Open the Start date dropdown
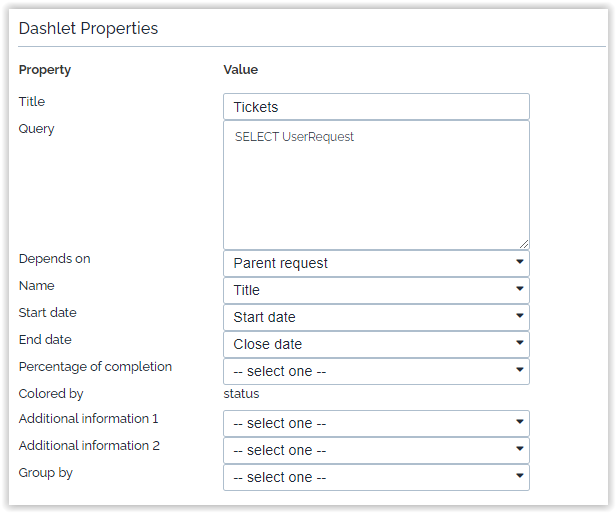This screenshot has height=513, width=616. click(x=376, y=317)
